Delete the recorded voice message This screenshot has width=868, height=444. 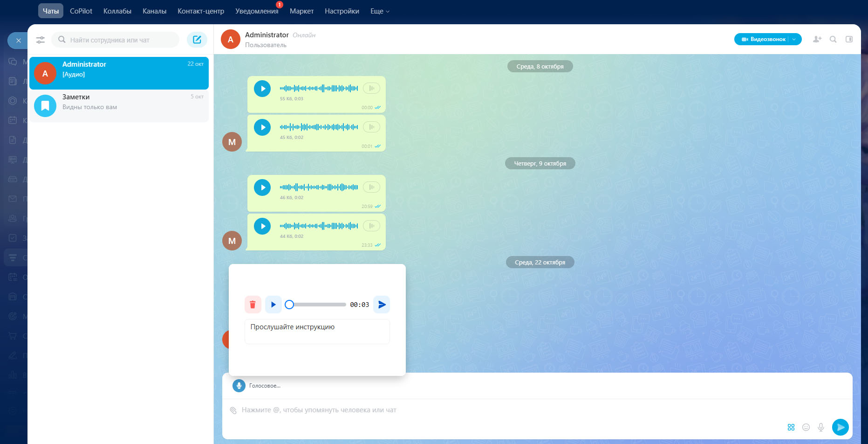[253, 305]
